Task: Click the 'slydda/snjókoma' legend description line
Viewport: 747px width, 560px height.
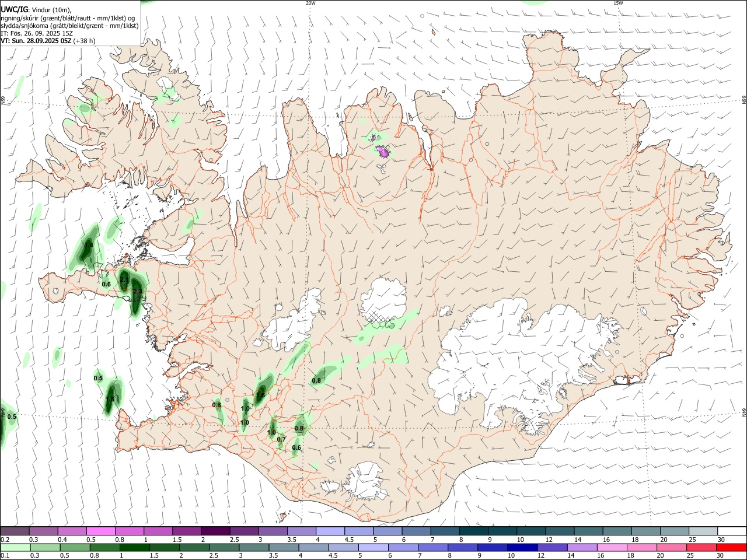Action: coord(69,26)
